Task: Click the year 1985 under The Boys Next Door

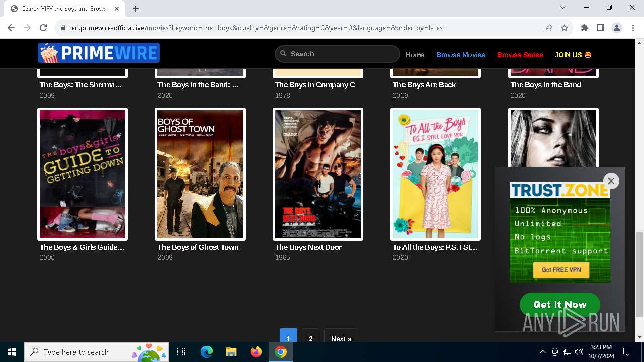Action: [x=283, y=257]
